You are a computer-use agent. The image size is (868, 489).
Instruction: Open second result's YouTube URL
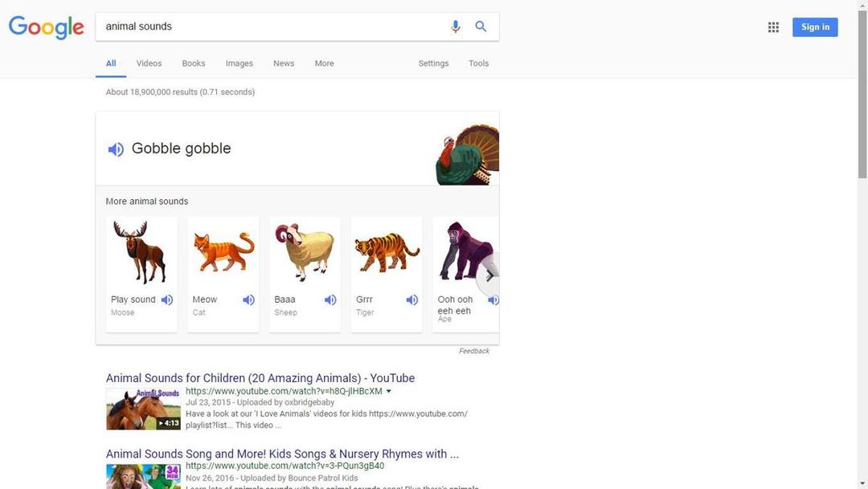tap(285, 466)
